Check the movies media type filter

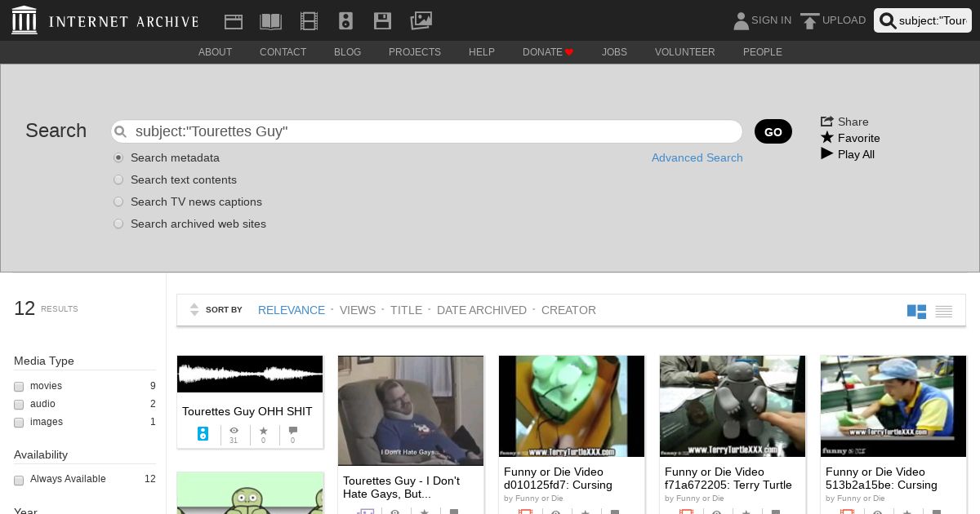tap(19, 387)
